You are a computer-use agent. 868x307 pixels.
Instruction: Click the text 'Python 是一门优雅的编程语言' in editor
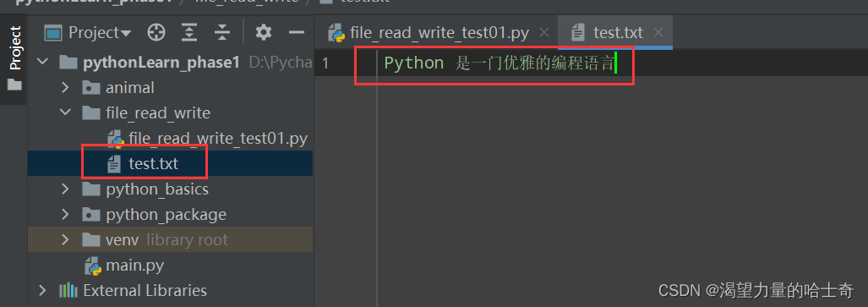(x=499, y=63)
